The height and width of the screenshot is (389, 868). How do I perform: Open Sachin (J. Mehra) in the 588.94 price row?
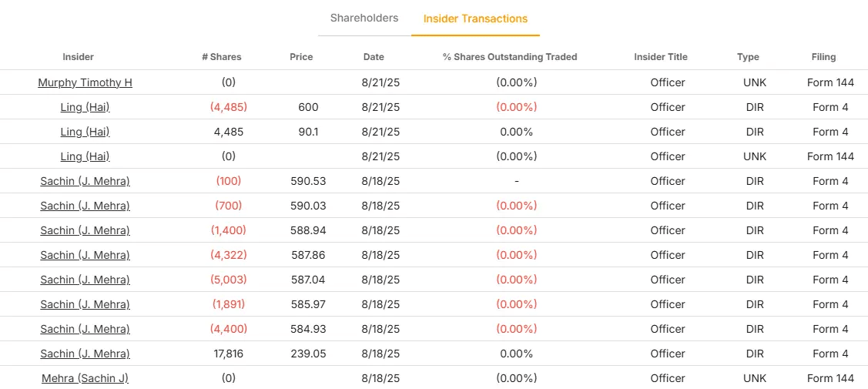pyautogui.click(x=85, y=230)
